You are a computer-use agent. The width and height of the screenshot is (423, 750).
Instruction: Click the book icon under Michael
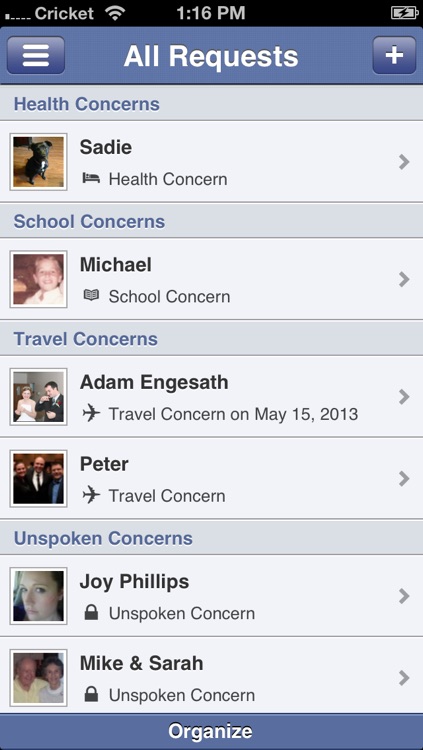(x=91, y=296)
